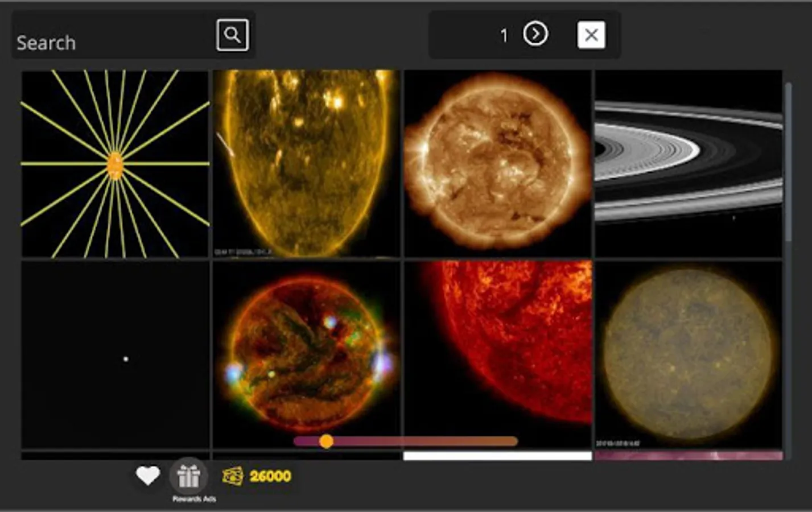Click the Rewards Ads label
The width and height of the screenshot is (812, 512).
194,499
